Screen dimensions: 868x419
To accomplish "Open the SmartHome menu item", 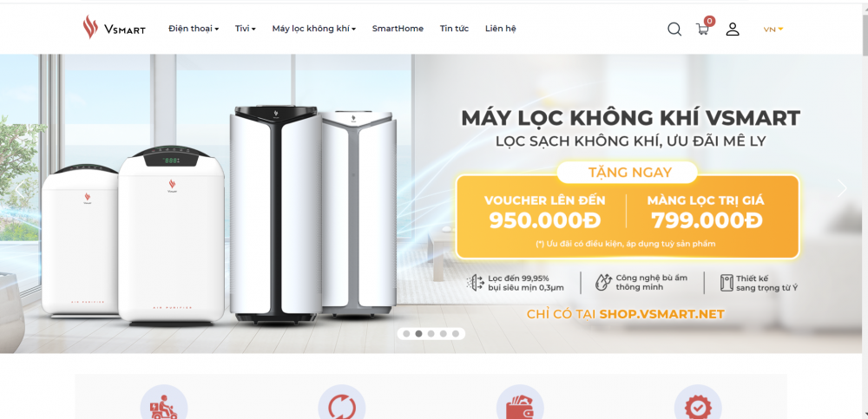I will (398, 29).
